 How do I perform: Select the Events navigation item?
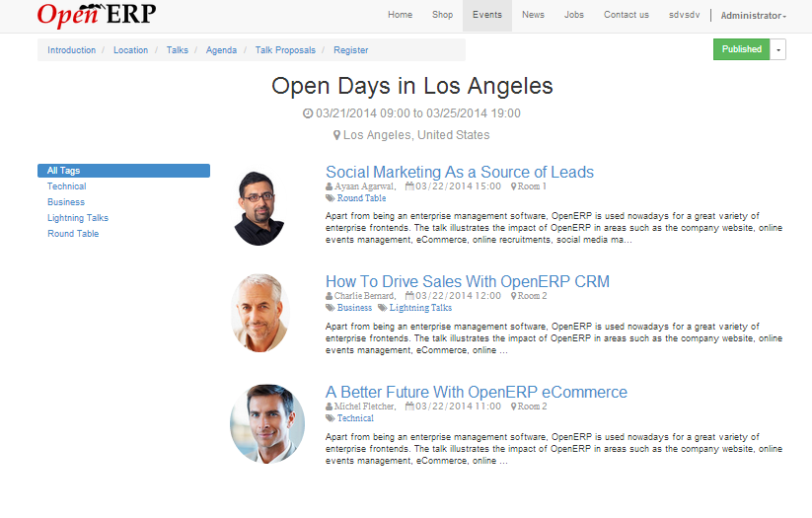pos(487,15)
